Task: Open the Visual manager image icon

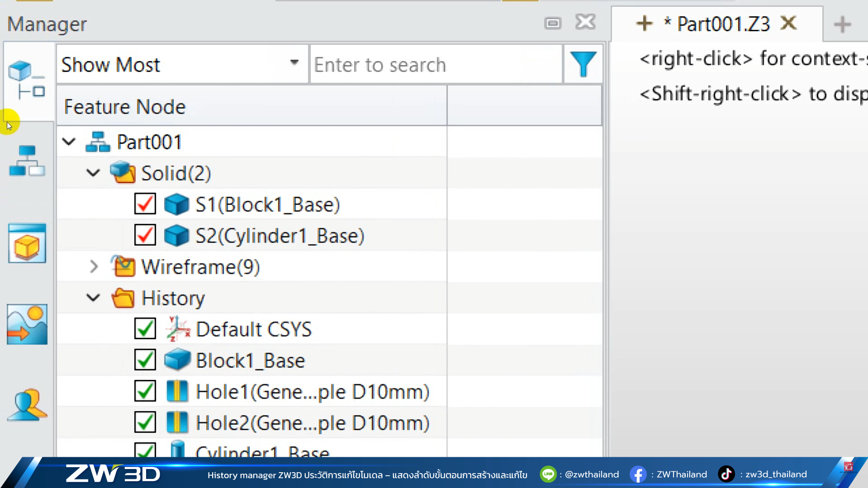Action: [27, 324]
